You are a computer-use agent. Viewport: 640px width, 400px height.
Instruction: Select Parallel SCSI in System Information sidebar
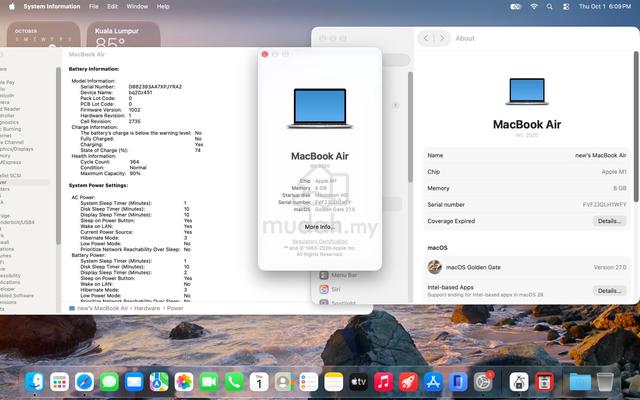tap(11, 176)
